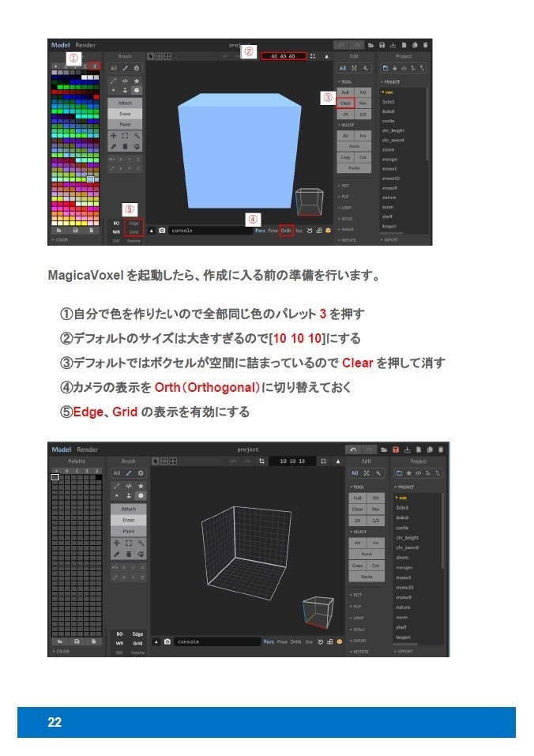Pick the eyedropper tool in the lower screenshot
The width and height of the screenshot is (534, 756).
(x=117, y=554)
